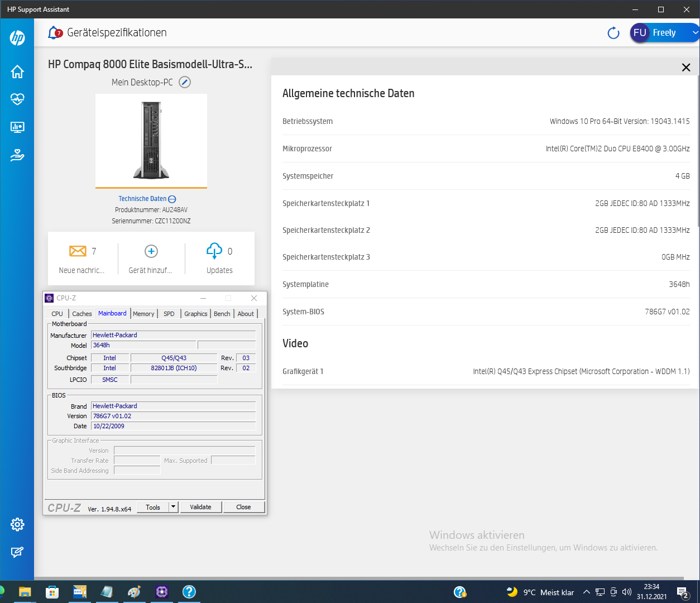Click the HP logo icon
700x603 pixels.
[x=17, y=38]
